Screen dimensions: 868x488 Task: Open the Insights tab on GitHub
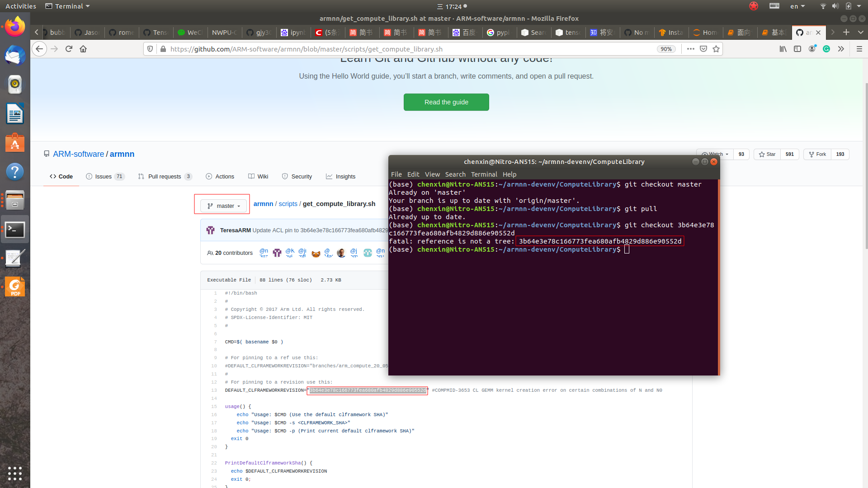click(x=340, y=177)
